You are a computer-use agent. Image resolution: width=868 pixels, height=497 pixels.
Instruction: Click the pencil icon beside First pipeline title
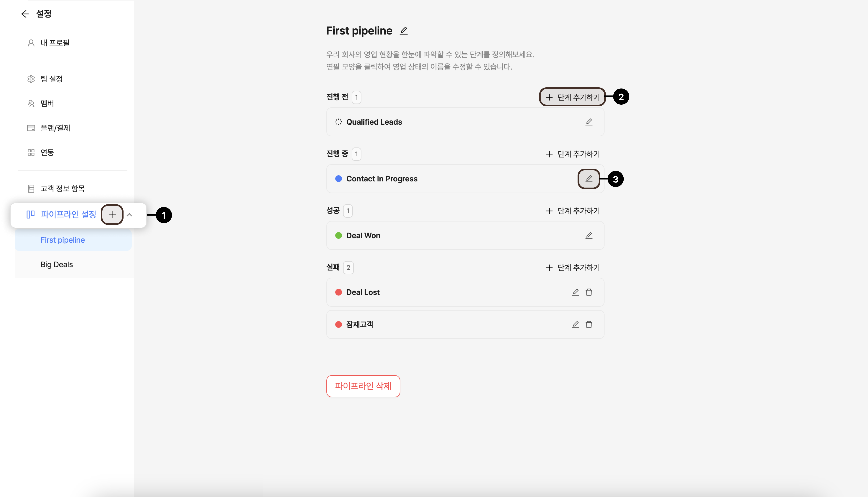[404, 31]
